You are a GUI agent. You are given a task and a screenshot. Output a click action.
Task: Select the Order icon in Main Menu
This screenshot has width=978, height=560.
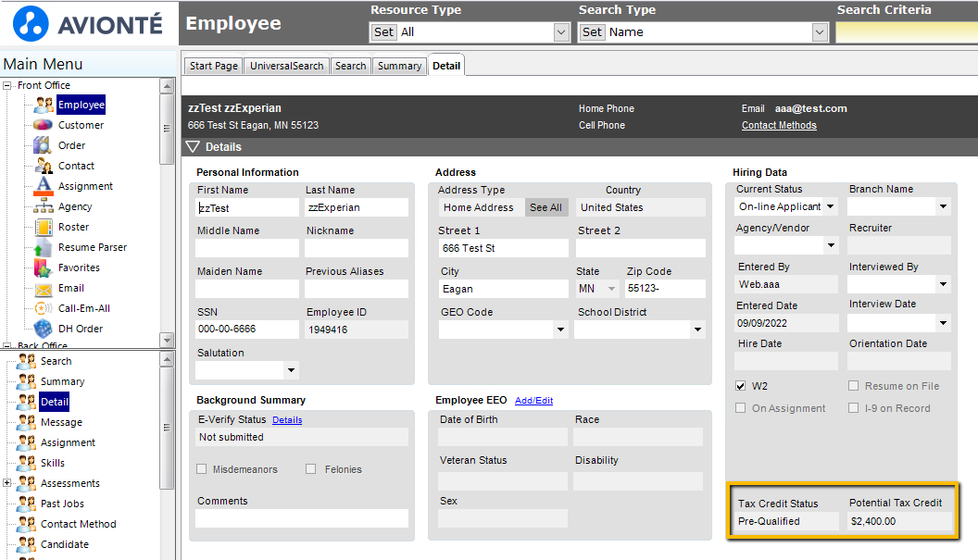click(43, 145)
